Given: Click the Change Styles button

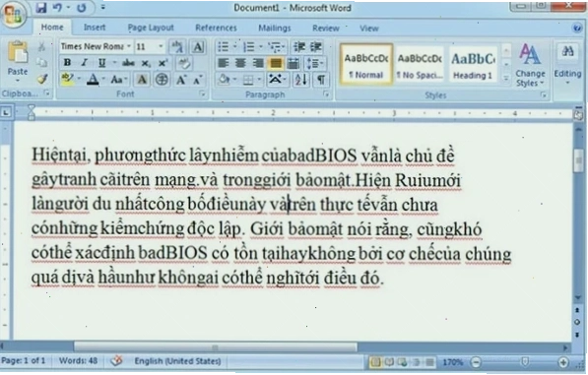Looking at the screenshot, I should click(530, 64).
